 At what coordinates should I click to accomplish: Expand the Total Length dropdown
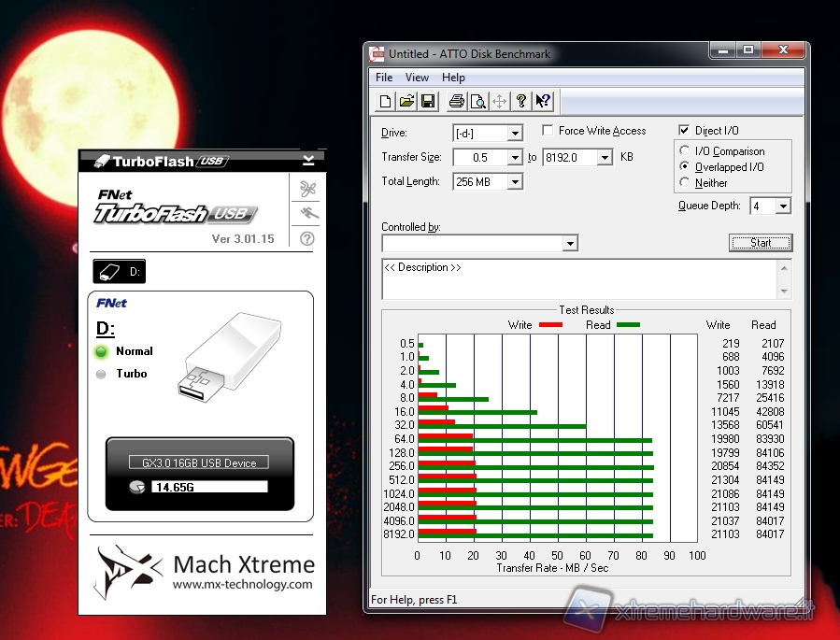(x=514, y=182)
